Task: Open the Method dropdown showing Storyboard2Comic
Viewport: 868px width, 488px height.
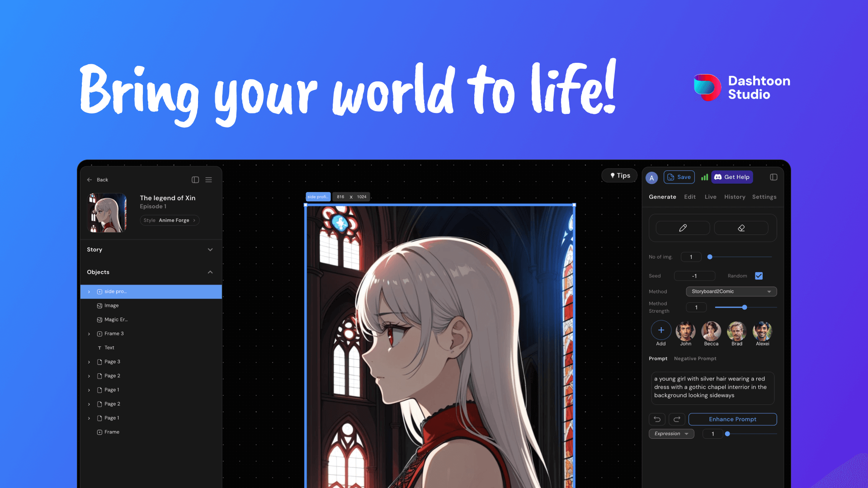Action: (731, 291)
